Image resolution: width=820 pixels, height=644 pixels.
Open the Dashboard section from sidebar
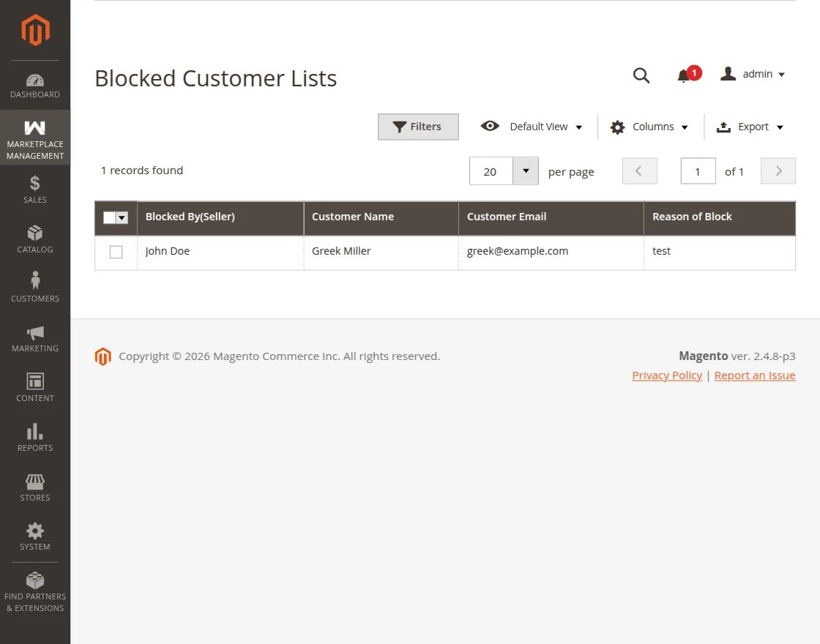(34, 84)
